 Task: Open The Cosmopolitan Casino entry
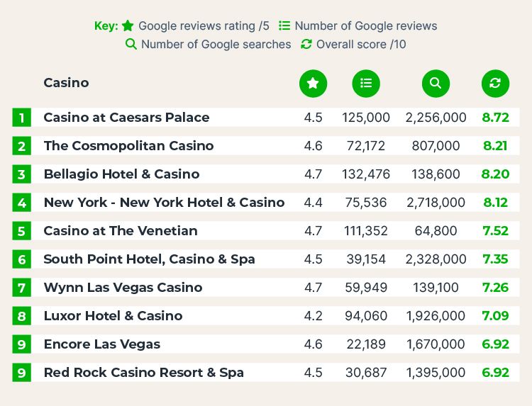128,146
